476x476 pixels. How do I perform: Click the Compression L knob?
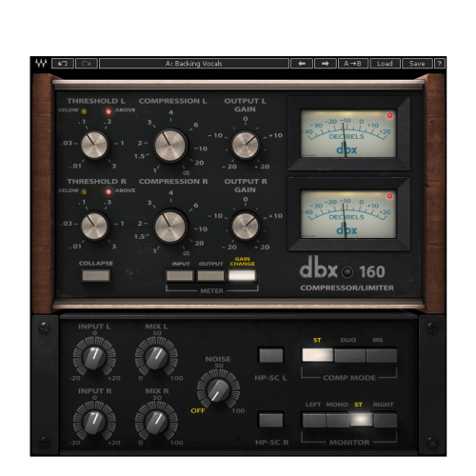tap(170, 146)
